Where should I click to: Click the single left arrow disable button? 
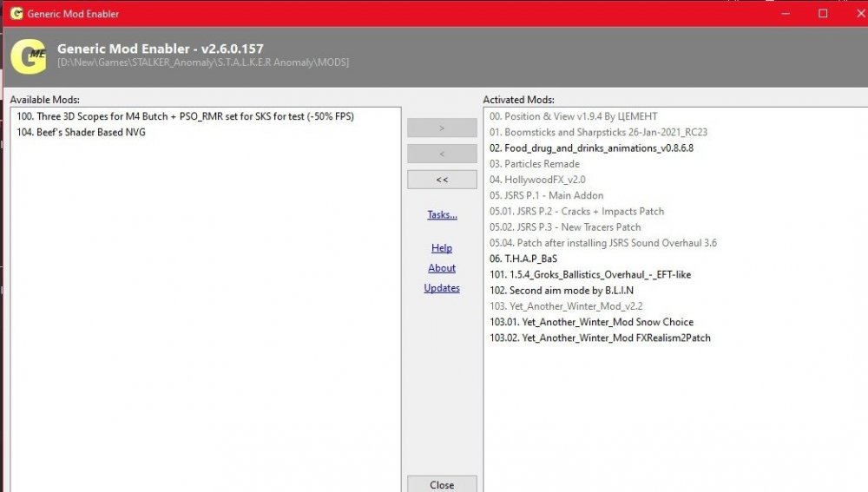(x=442, y=154)
